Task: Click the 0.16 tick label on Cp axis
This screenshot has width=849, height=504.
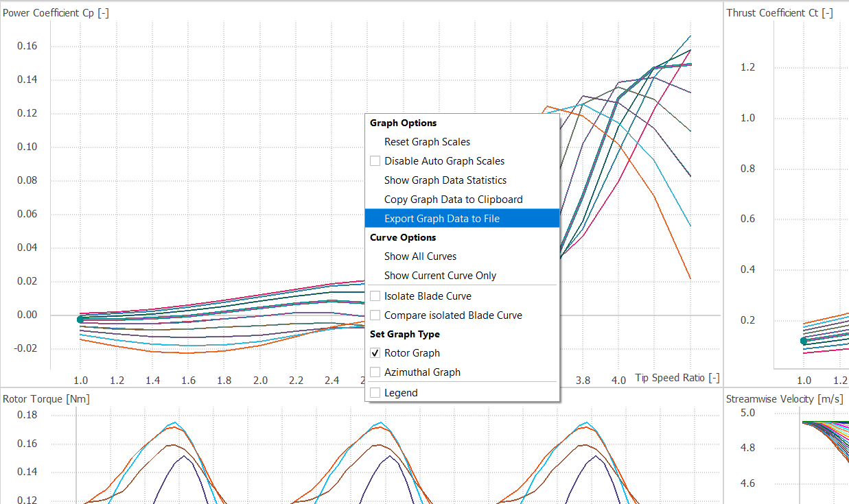Action: 27,47
